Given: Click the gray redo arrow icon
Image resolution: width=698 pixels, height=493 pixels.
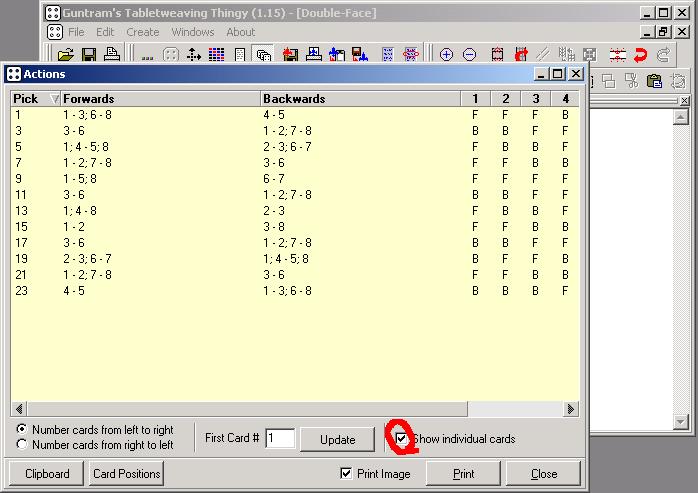Looking at the screenshot, I should click(x=664, y=55).
